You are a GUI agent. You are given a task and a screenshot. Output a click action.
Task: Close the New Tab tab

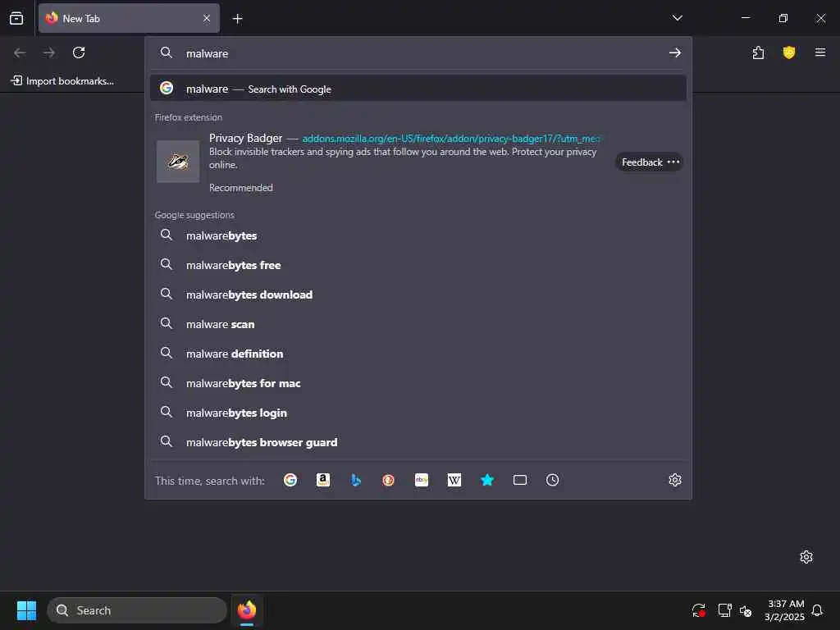pyautogui.click(x=207, y=18)
